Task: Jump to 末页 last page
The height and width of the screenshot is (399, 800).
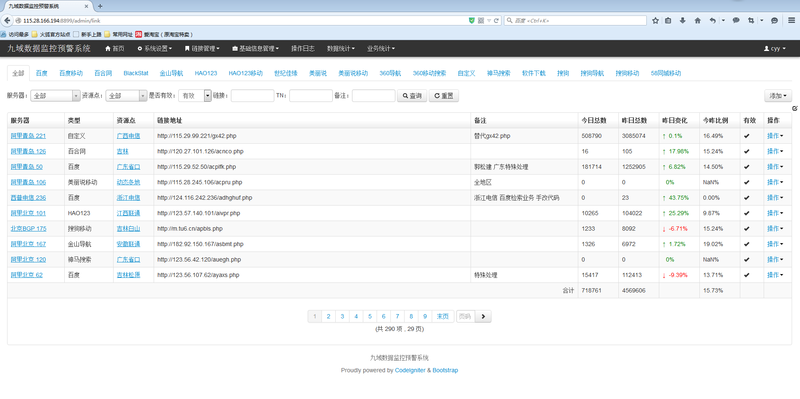Action: pos(442,316)
